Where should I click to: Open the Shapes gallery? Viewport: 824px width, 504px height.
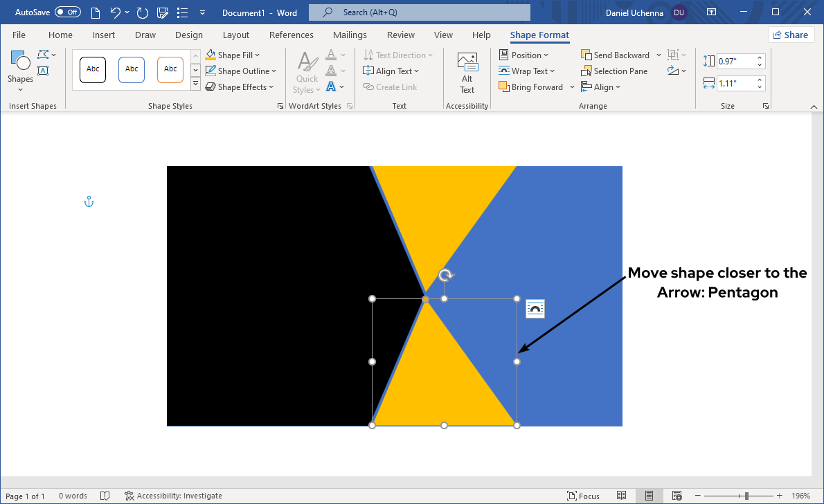point(20,69)
